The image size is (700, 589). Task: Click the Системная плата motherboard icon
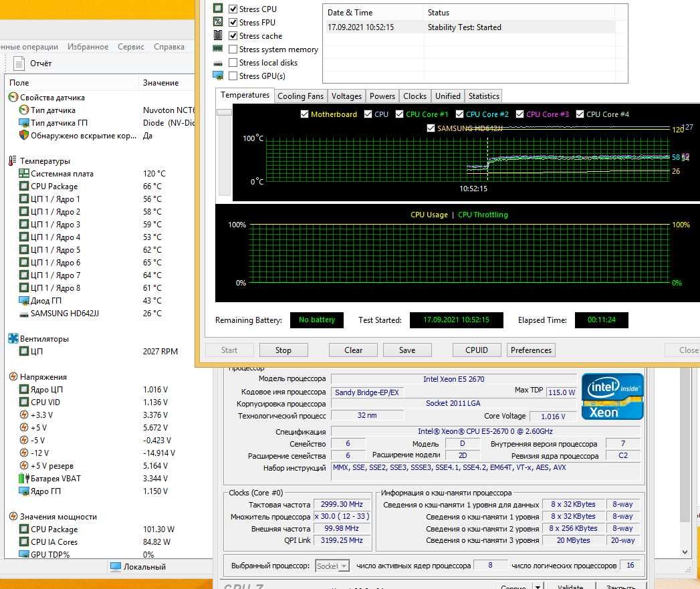(23, 173)
